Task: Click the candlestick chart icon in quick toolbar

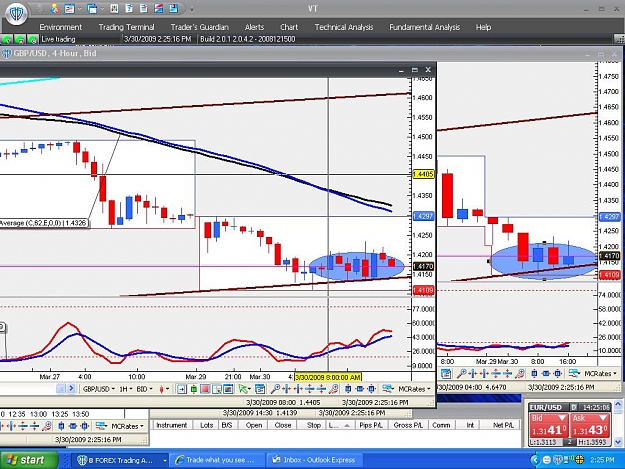Action: click(x=114, y=8)
